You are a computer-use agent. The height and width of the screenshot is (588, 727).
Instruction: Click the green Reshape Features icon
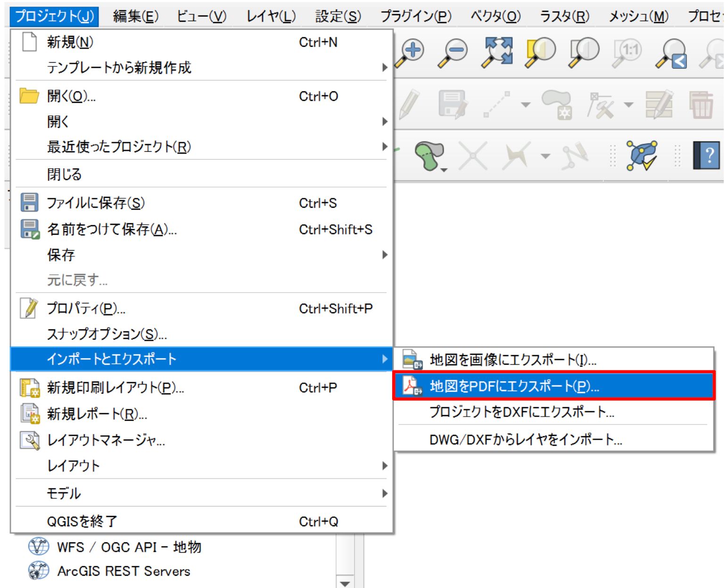coord(429,155)
